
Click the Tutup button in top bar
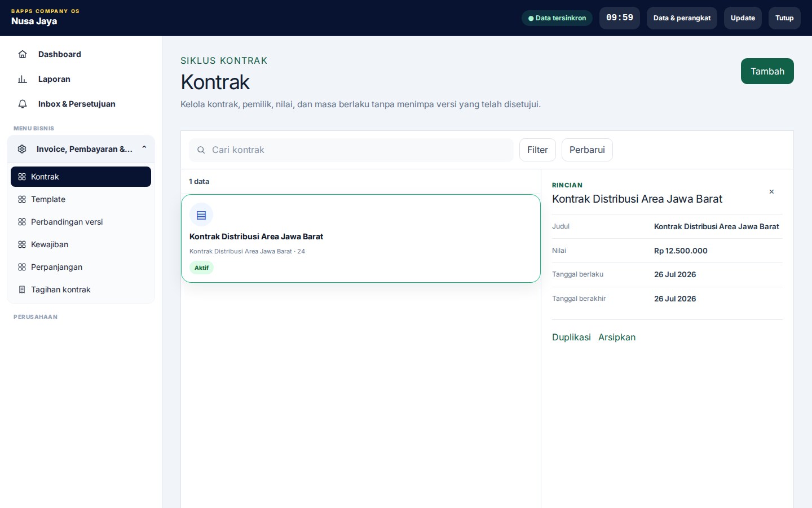784,18
